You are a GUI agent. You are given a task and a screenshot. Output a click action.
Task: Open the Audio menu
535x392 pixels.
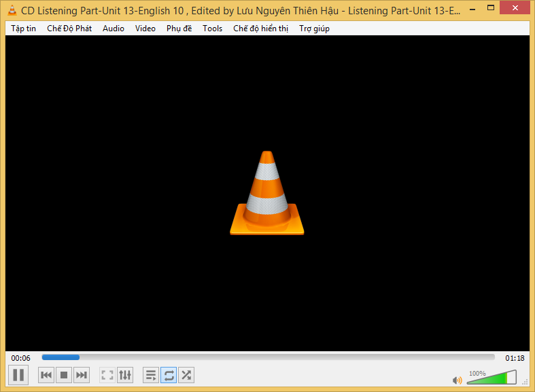(x=114, y=29)
